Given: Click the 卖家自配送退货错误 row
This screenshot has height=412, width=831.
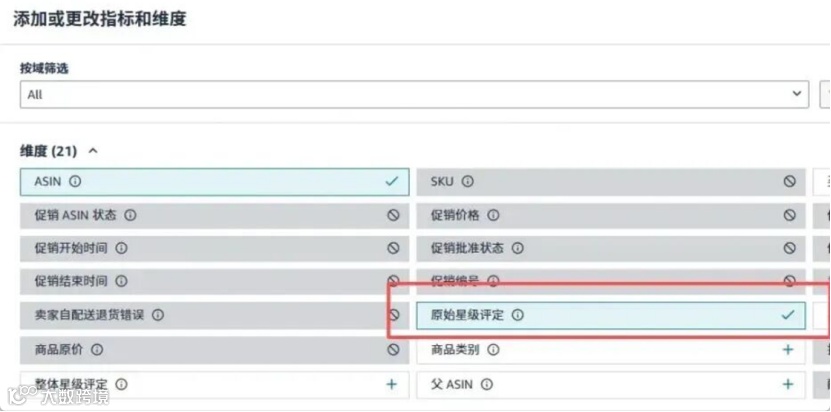Looking at the screenshot, I should (x=200, y=315).
